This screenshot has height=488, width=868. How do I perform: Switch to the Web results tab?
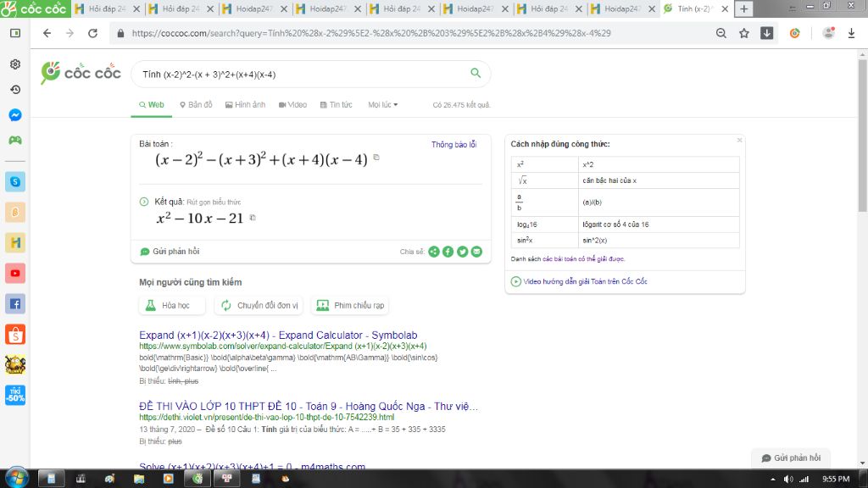point(151,104)
